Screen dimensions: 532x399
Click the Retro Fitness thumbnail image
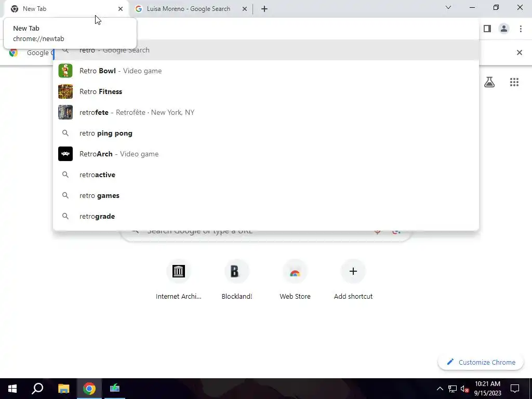pyautogui.click(x=65, y=91)
